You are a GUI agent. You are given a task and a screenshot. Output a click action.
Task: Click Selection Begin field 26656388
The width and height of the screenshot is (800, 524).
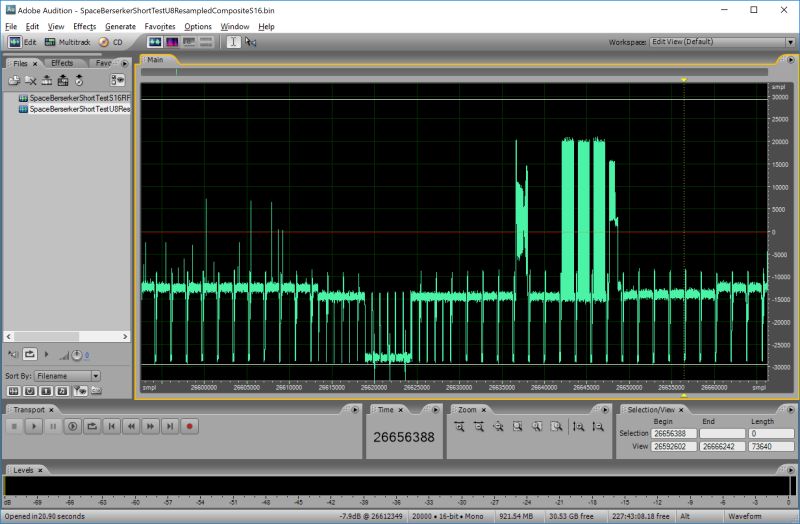click(674, 433)
